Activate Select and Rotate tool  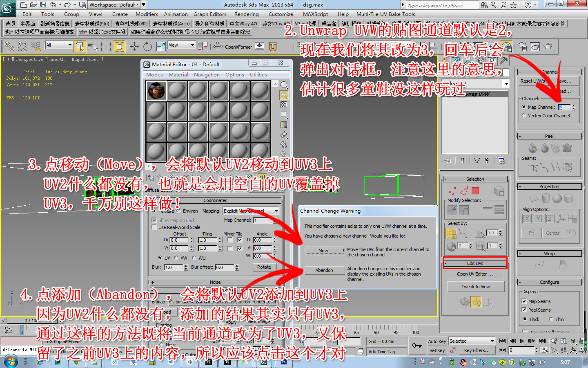[x=147, y=47]
